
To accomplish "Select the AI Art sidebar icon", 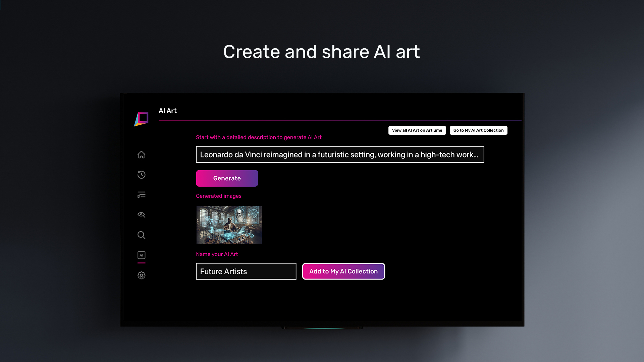I will pyautogui.click(x=141, y=255).
